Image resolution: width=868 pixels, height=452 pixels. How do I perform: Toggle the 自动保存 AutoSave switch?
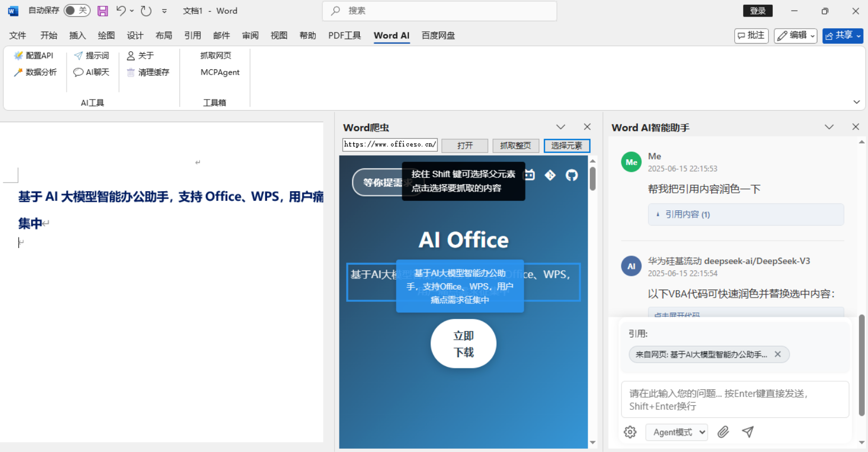[77, 11]
